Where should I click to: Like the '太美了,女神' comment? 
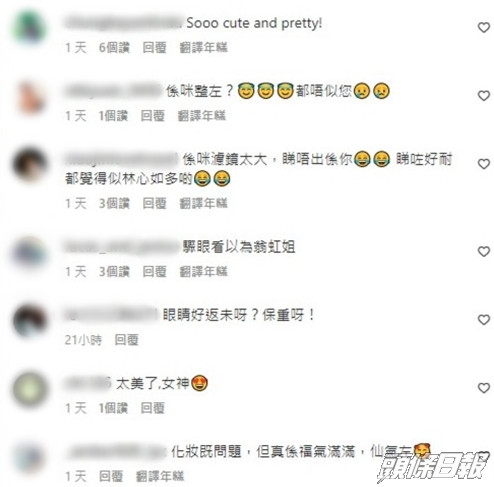pos(483,388)
